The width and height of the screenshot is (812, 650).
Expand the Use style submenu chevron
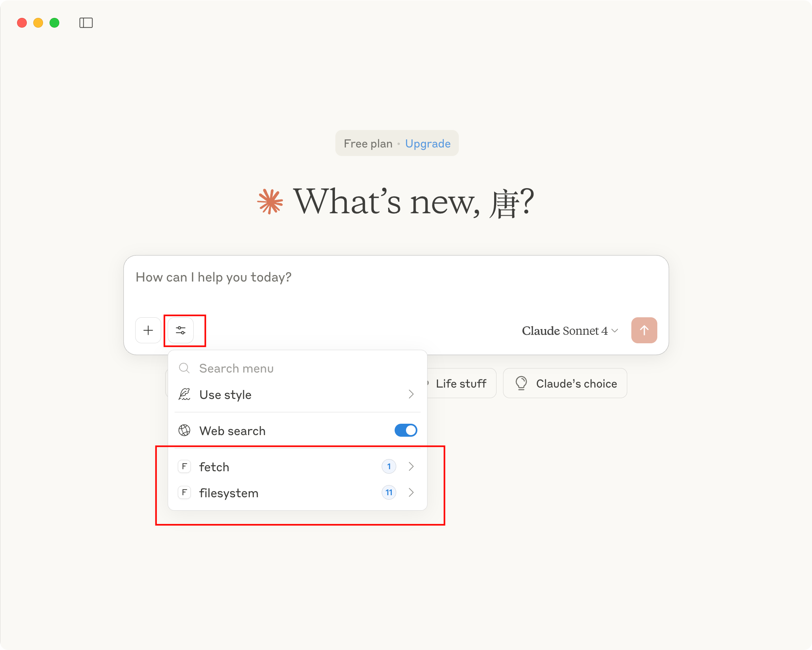[x=411, y=394]
